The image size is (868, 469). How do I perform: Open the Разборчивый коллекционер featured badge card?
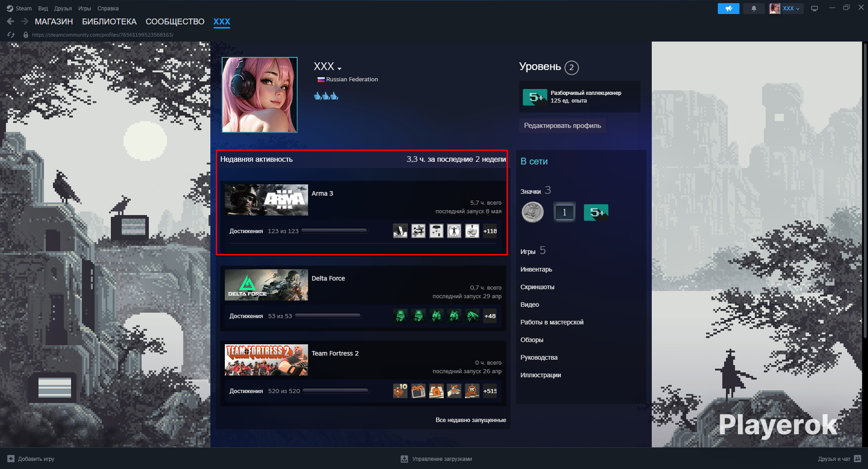pos(579,97)
